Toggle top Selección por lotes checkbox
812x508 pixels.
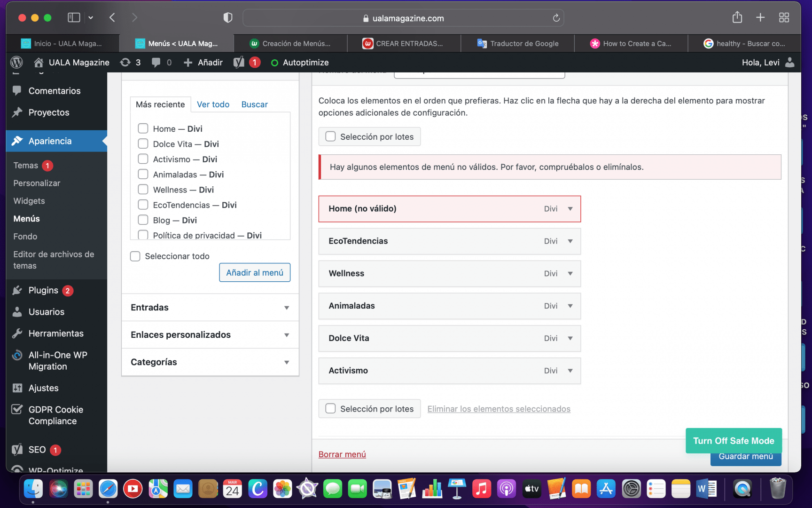331,136
